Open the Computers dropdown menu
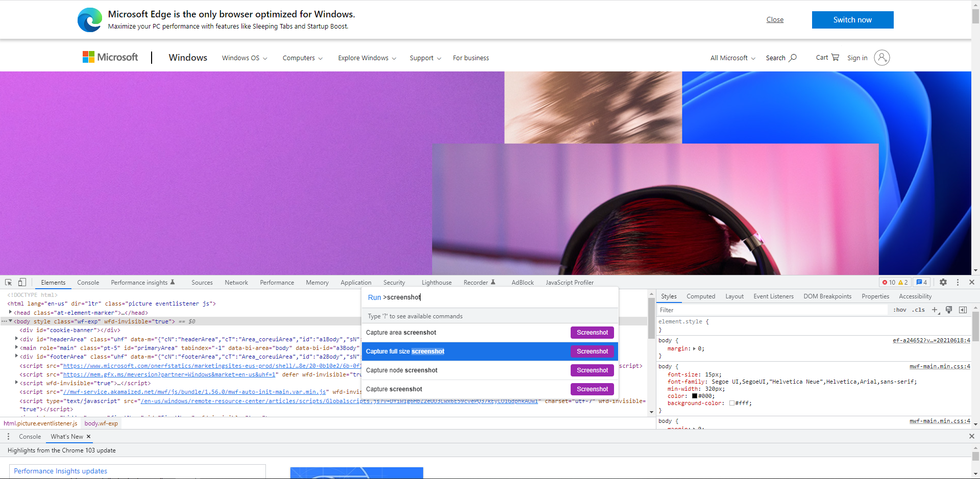The height and width of the screenshot is (479, 980). click(303, 58)
